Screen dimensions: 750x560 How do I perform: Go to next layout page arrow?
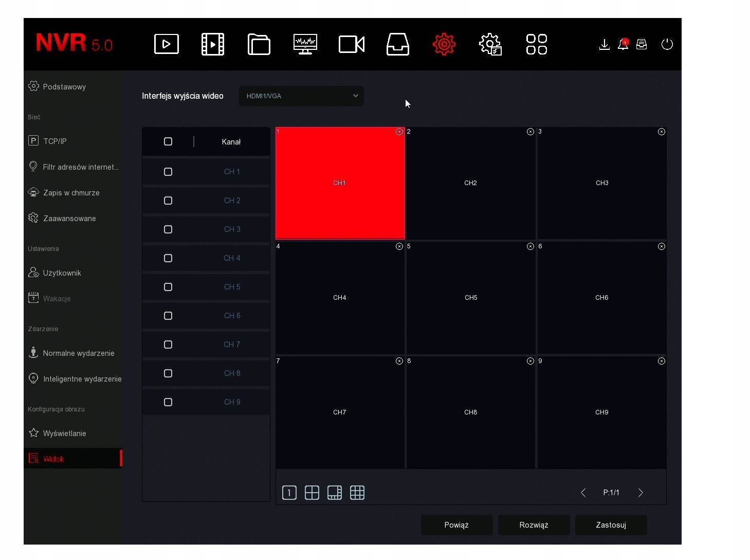641,493
